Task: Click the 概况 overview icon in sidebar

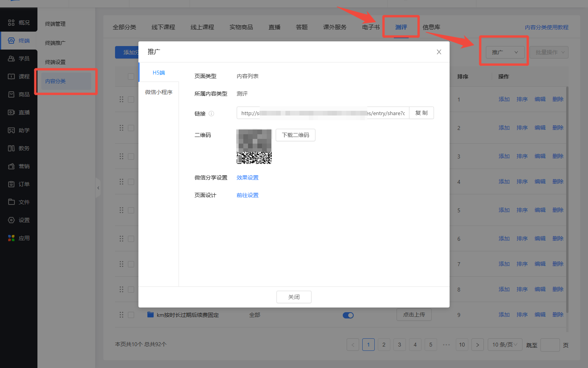Action: coord(11,23)
